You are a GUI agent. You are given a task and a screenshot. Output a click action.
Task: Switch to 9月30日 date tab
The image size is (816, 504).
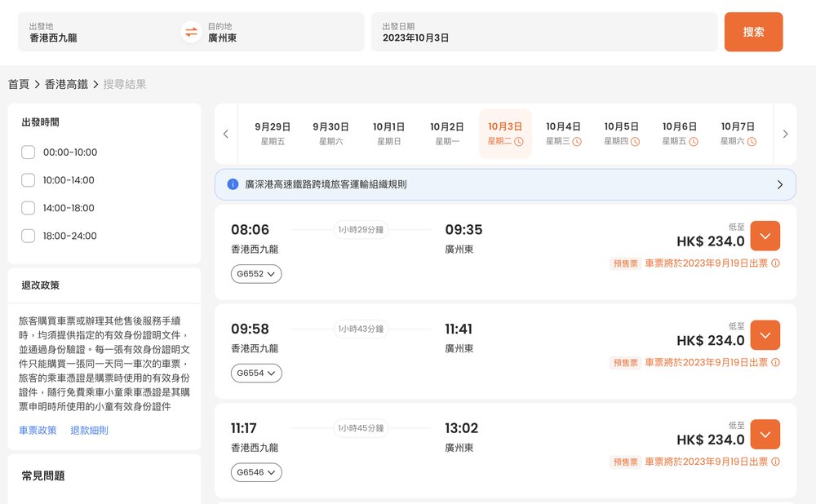(330, 133)
